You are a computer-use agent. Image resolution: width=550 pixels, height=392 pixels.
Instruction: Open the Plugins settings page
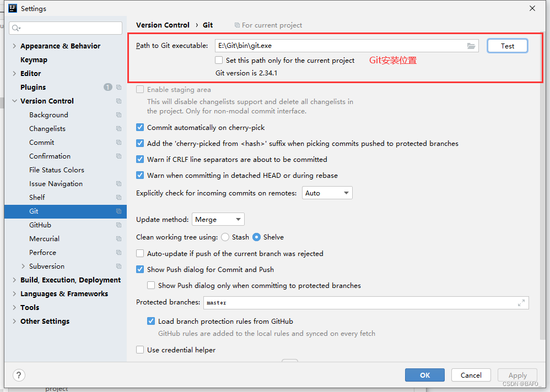coord(33,87)
